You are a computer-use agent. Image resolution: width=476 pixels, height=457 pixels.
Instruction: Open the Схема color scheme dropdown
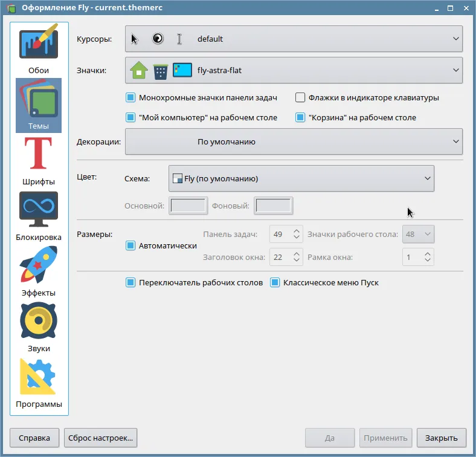pos(301,178)
